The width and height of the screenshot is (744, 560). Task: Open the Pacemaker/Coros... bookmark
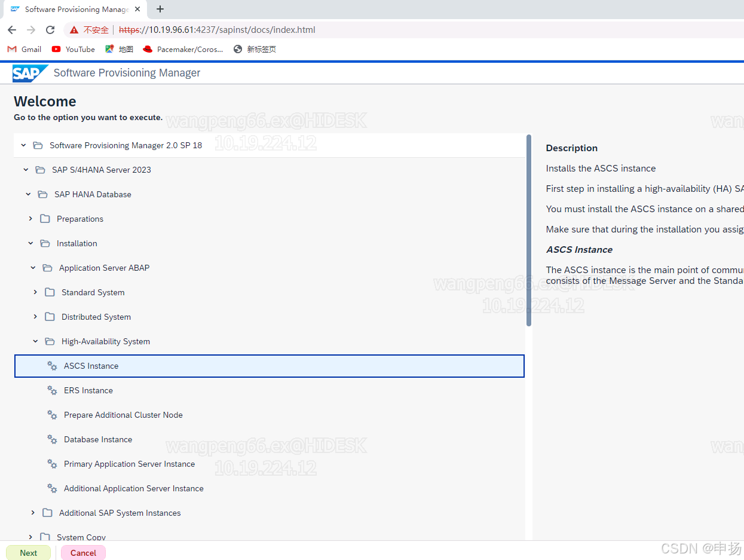[x=183, y=49]
